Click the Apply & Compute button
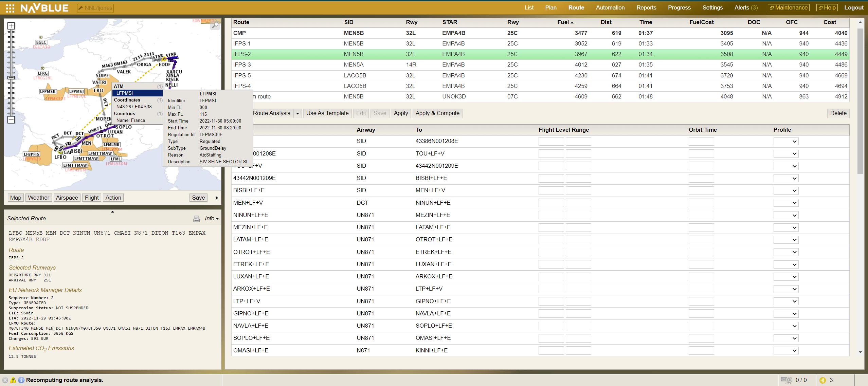This screenshot has height=386, width=868. click(437, 113)
